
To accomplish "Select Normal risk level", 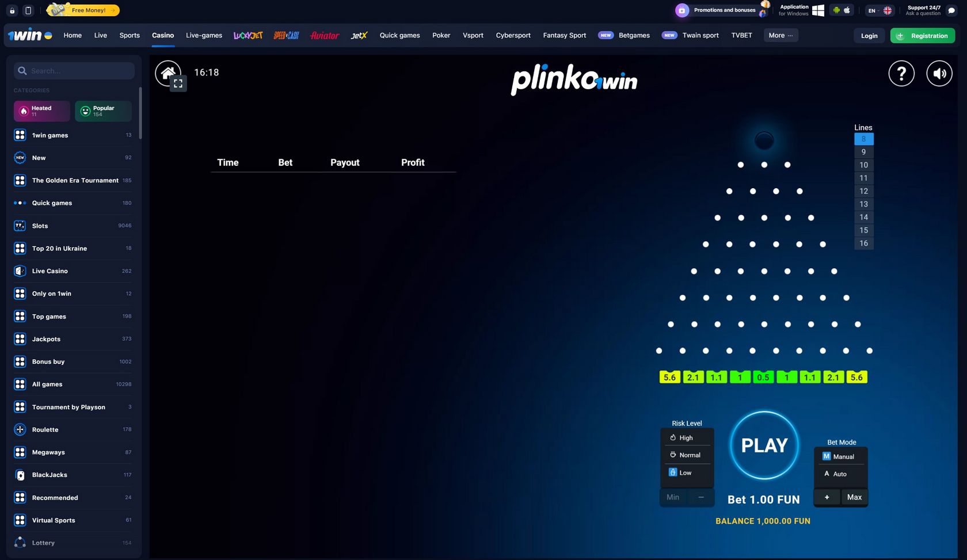I will point(687,455).
